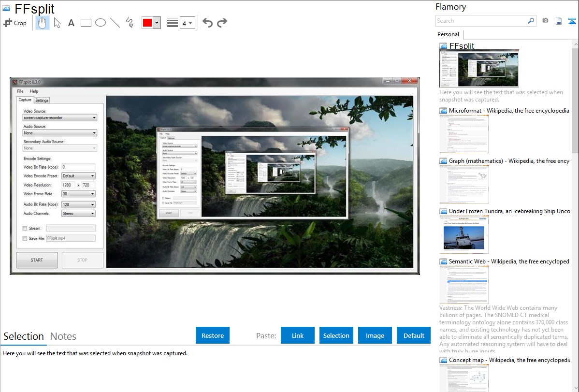Image resolution: width=579 pixels, height=392 pixels.
Task: Click the line thickness bars icon
Action: (x=172, y=23)
